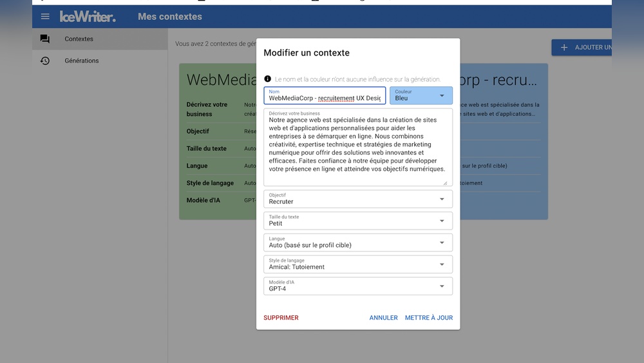The image size is (644, 363).
Task: Select the Modèle d'IA dropdown
Action: coord(358,286)
